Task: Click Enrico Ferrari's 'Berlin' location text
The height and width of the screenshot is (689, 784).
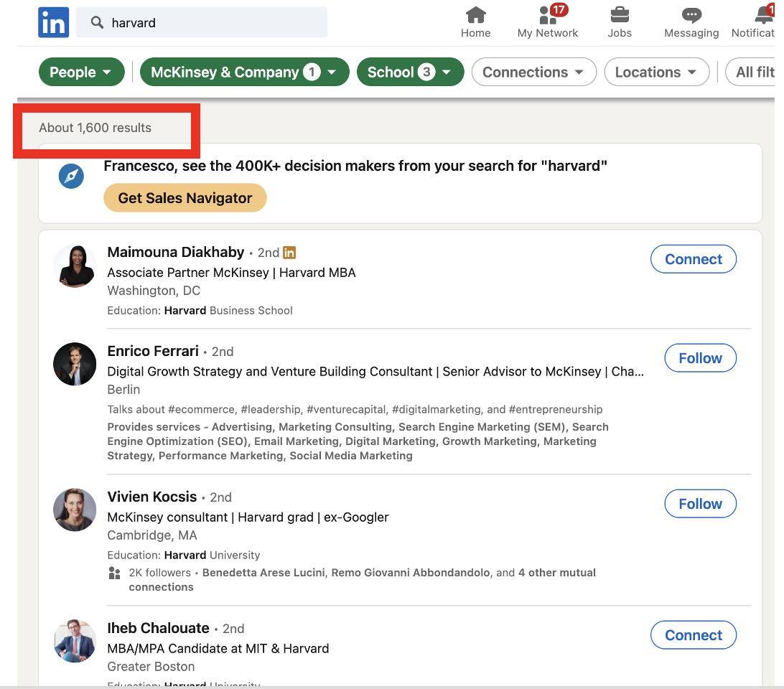Action: click(123, 390)
